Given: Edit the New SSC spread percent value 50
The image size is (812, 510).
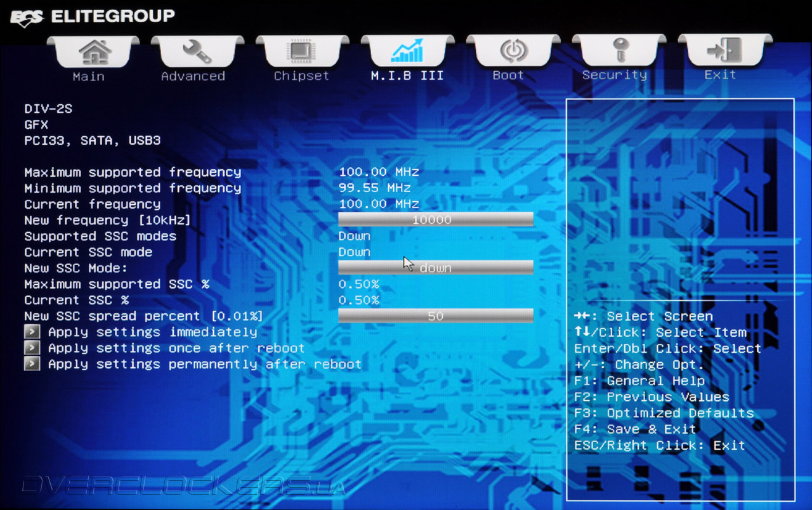Looking at the screenshot, I should pos(436,316).
